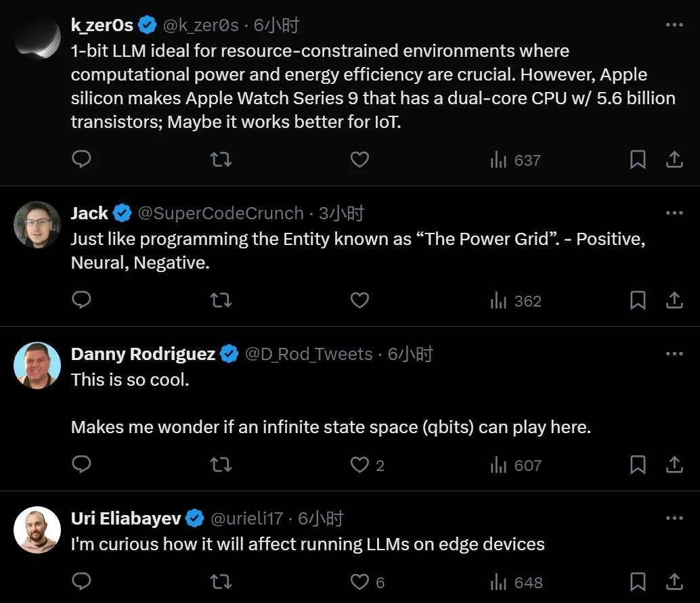Share Danny Rodriguez's qbits tweet
This screenshot has height=603, width=700.
point(674,465)
